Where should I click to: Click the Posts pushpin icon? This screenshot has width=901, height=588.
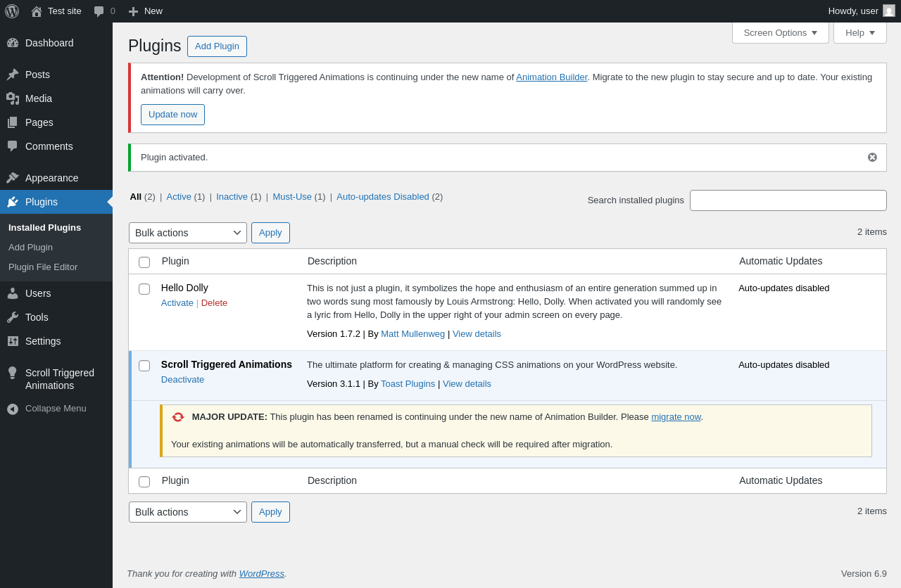(13, 75)
